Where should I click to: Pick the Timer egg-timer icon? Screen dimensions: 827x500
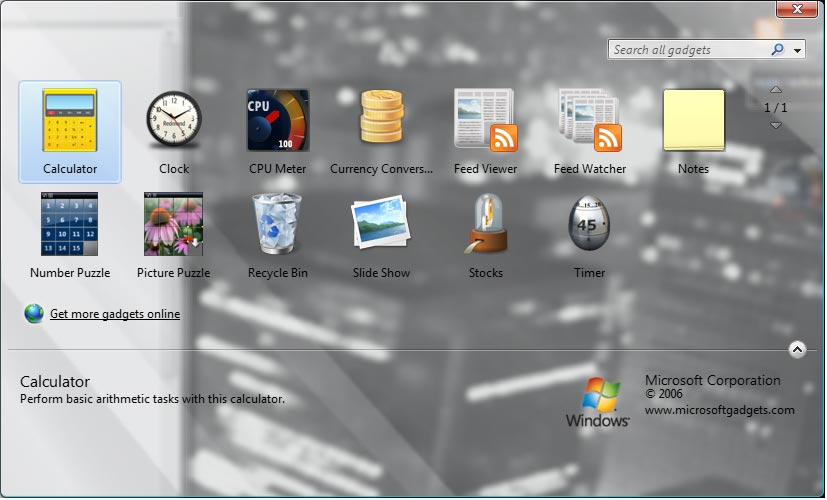coord(589,224)
